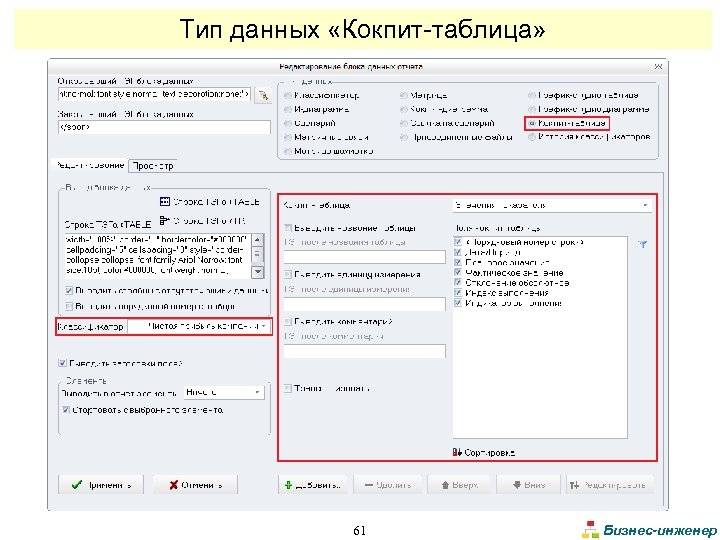Click the Применить button
Screen dimensions: 720x540
pyautogui.click(x=101, y=485)
